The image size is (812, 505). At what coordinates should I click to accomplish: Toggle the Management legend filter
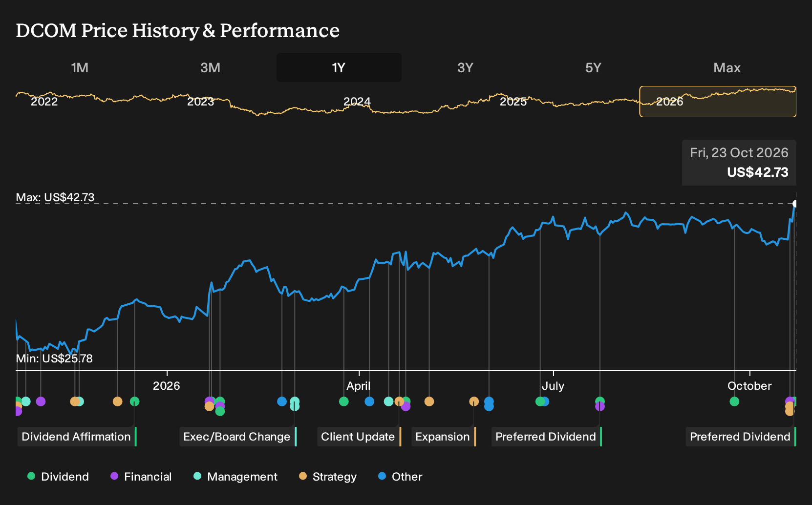pyautogui.click(x=235, y=477)
